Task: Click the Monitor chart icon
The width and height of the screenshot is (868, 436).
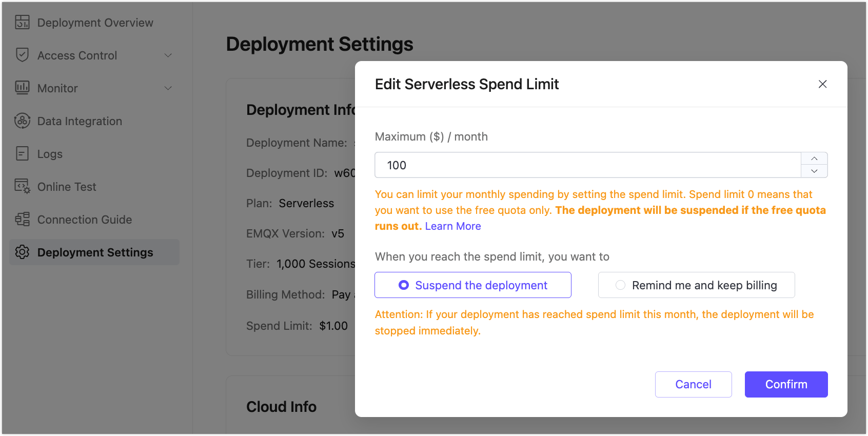Action: (x=22, y=88)
